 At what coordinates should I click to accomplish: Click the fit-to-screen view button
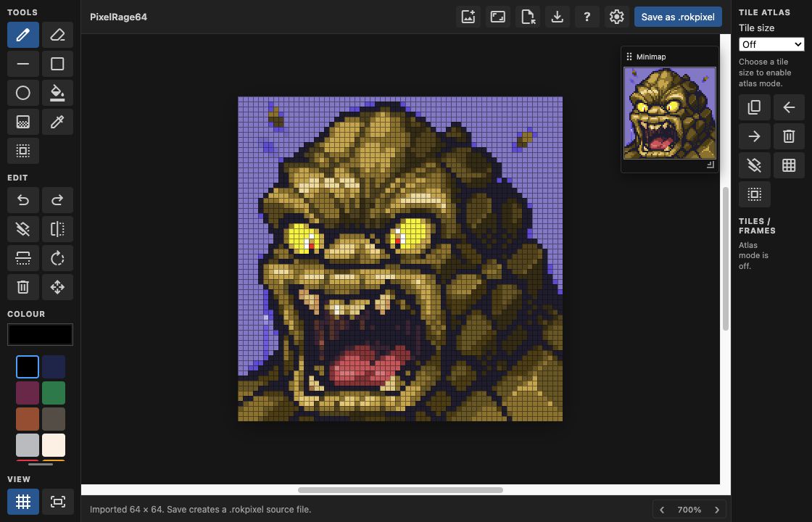click(x=57, y=501)
